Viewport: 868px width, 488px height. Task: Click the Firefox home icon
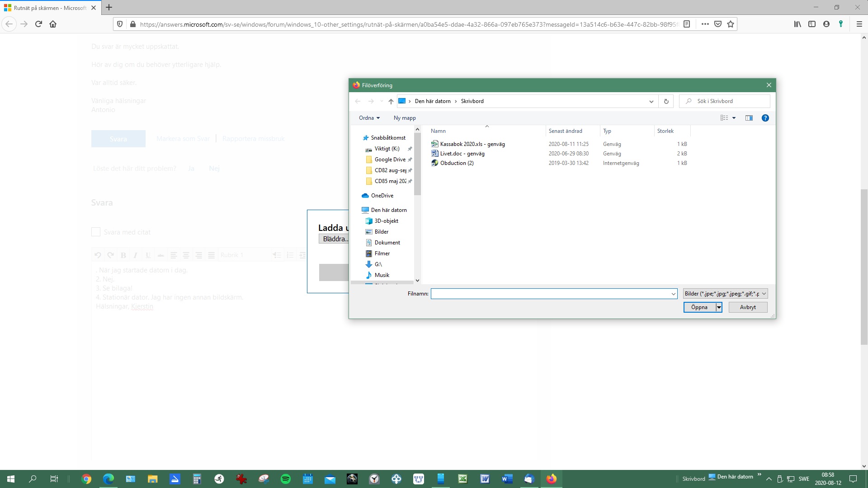[x=53, y=24]
